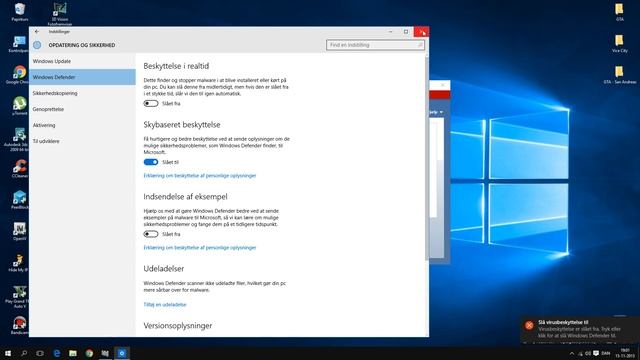Open the Windows Start menu

point(8,353)
